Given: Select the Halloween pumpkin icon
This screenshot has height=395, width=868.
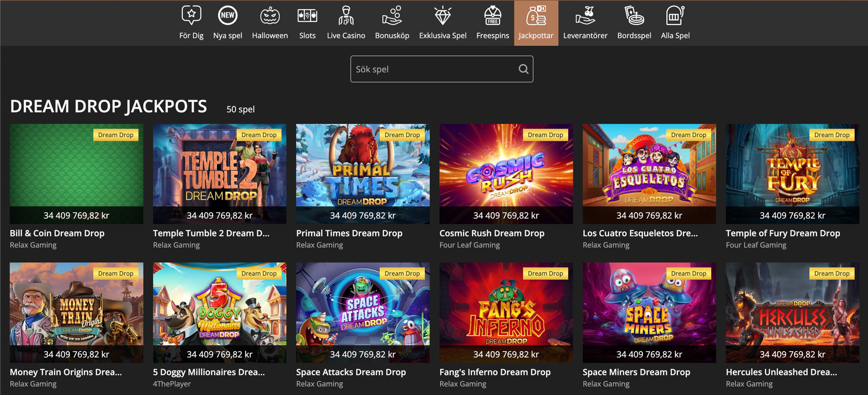Looking at the screenshot, I should [x=270, y=15].
